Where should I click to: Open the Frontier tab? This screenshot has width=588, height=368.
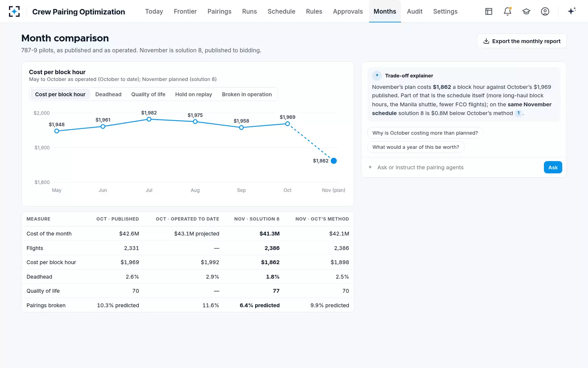[185, 11]
